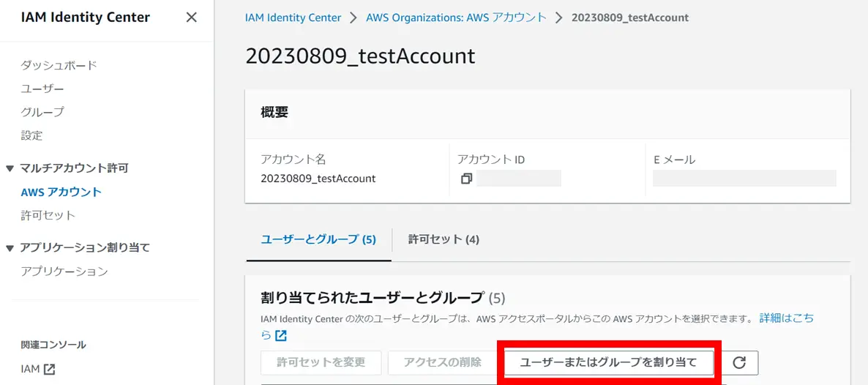Viewport: 868px width, 385px height.
Task: Switch to ユーザーとグループ (5) tab
Action: [x=318, y=239]
